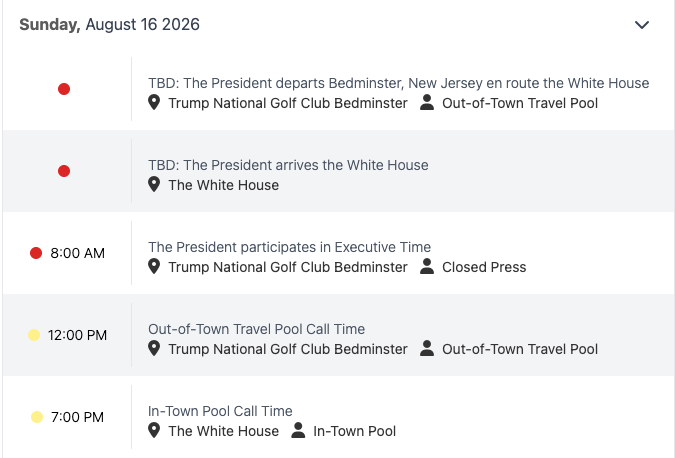The height and width of the screenshot is (458, 675).
Task: Click person icon in departure row's Out-of-Town Travel Pool
Action: click(427, 102)
